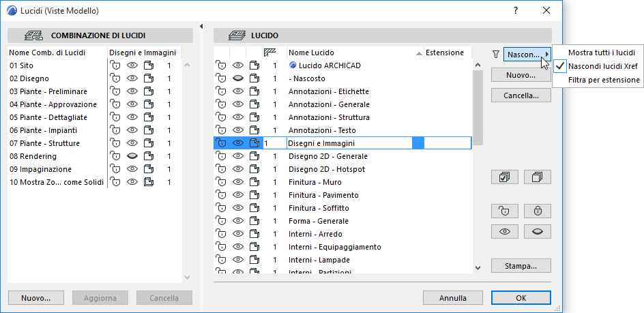Toggle visibility eye of 08 Rendering combination
This screenshot has width=644, height=313.
132,156
